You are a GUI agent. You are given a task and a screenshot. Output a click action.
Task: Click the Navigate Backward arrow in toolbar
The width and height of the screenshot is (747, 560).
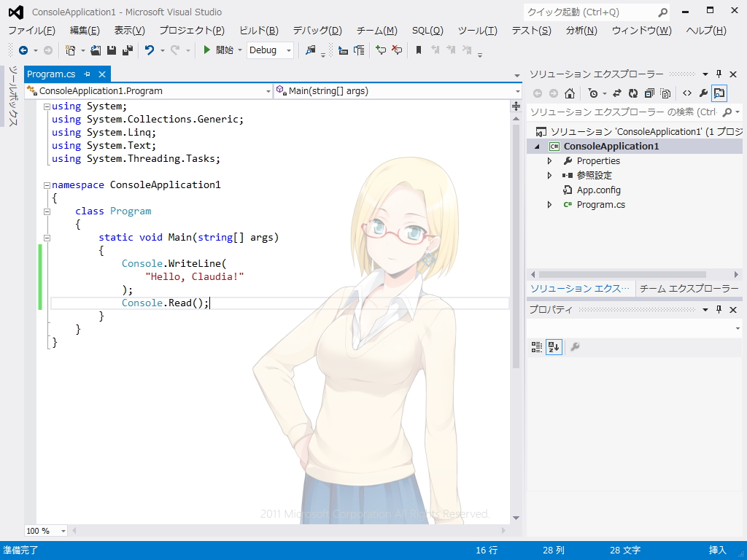23,50
